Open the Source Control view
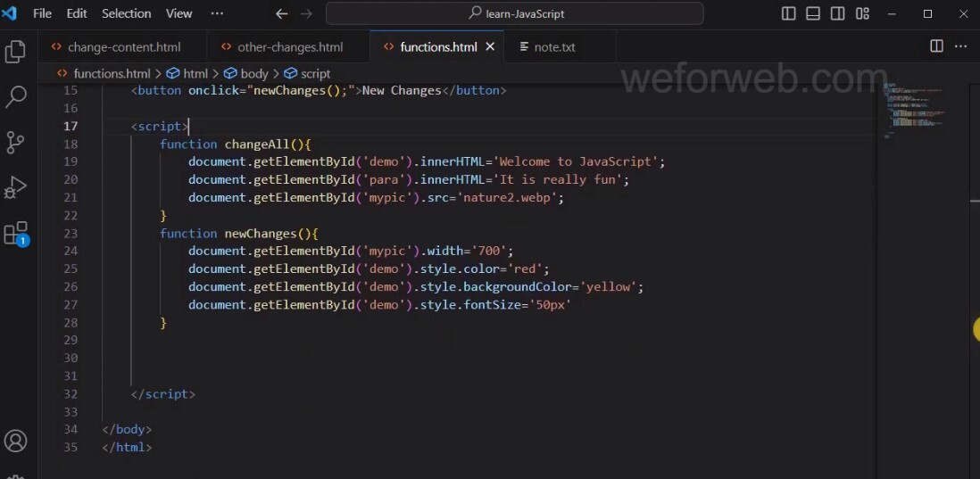980x479 pixels. [x=15, y=143]
